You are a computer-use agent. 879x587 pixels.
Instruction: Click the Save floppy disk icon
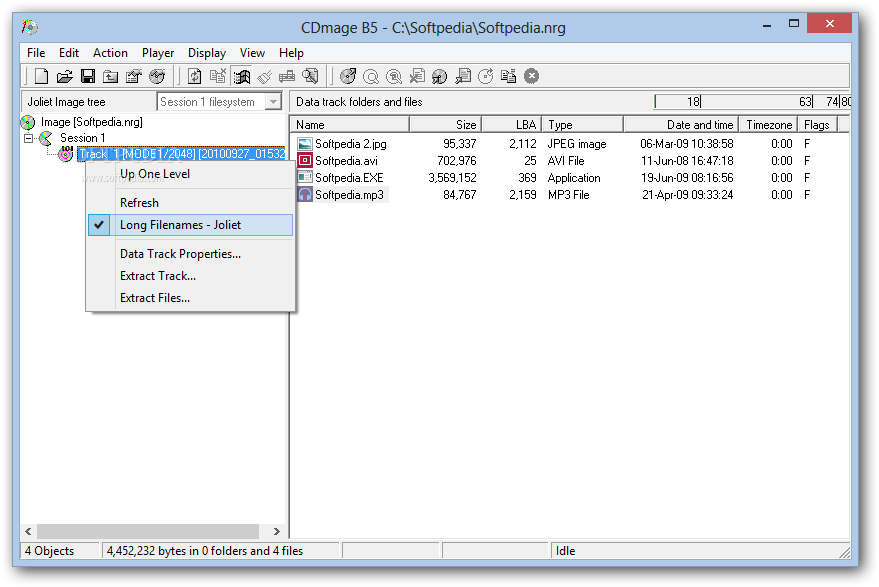87,76
